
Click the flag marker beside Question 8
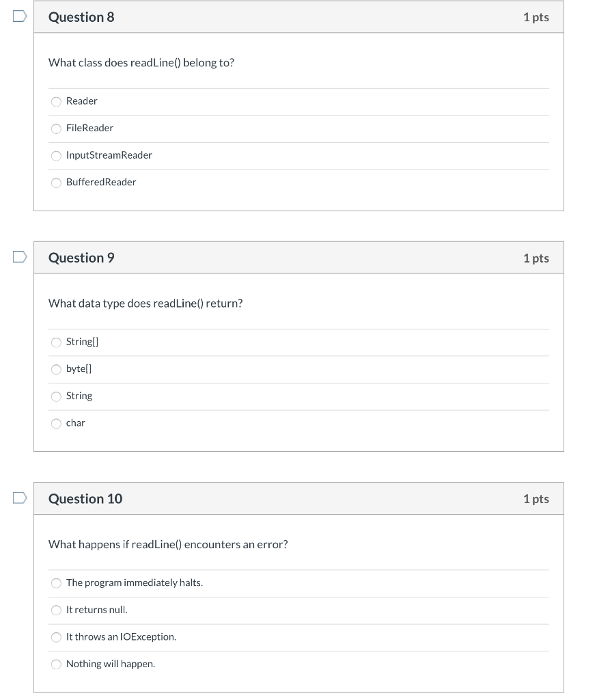tap(20, 16)
